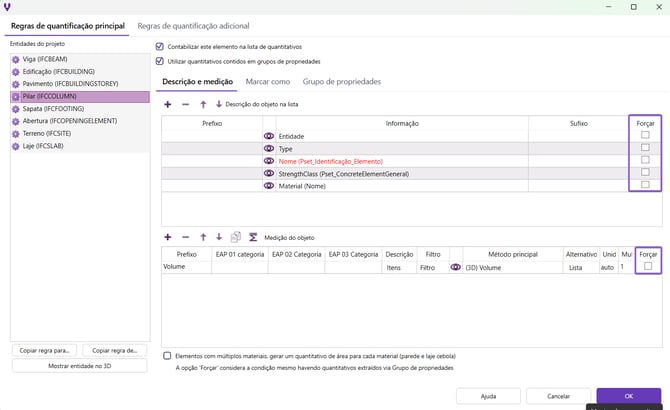Move measurement row down with arrow icon

click(219, 237)
